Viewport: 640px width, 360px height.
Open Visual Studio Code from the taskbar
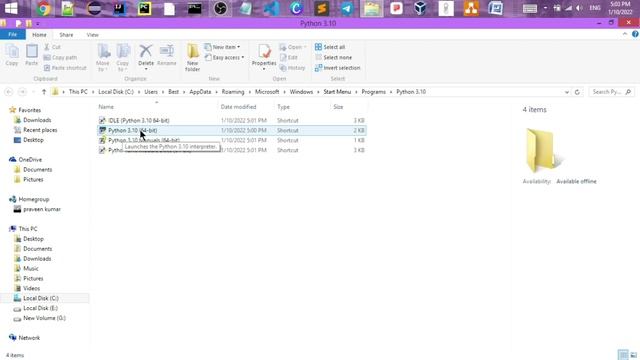271,9
